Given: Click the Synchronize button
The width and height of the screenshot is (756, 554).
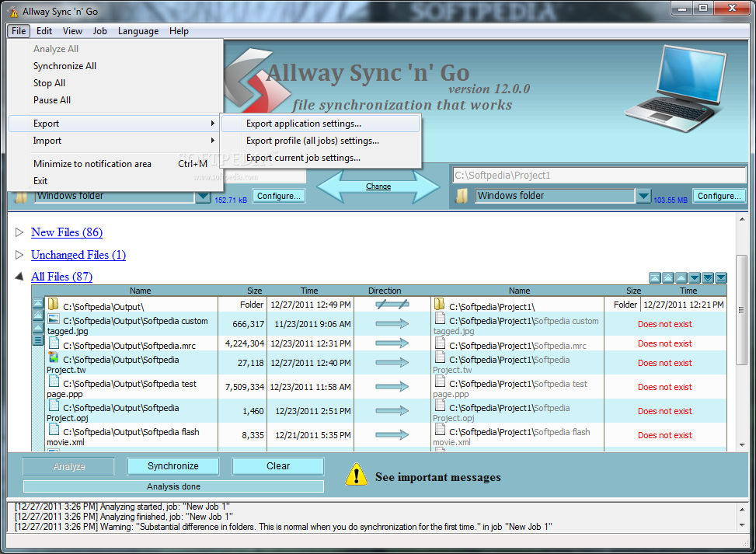Looking at the screenshot, I should [x=173, y=466].
